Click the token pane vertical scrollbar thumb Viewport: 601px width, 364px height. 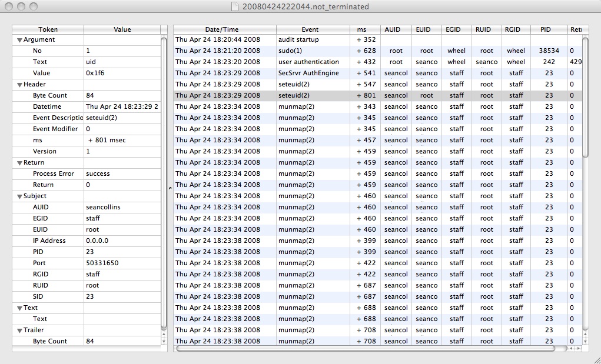[164, 183]
